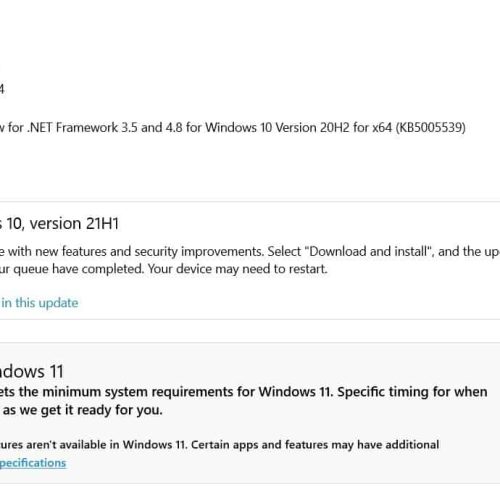The height and width of the screenshot is (500, 500).
Task: Click the 'Specific timing for when' text
Action: [x=412, y=392]
